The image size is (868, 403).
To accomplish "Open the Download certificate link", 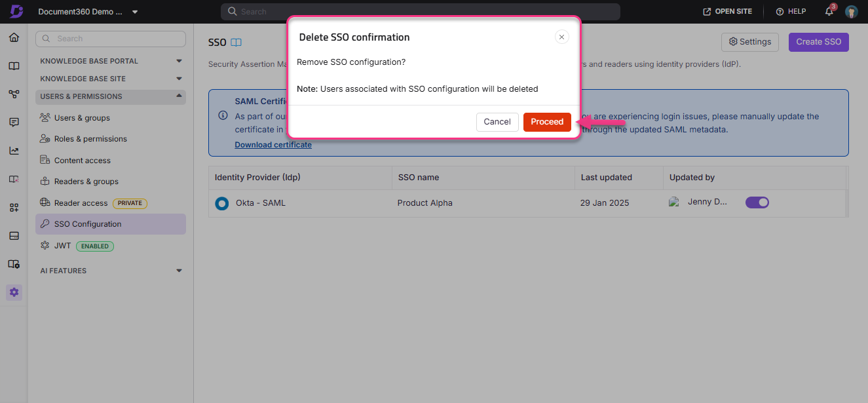I will coord(273,144).
